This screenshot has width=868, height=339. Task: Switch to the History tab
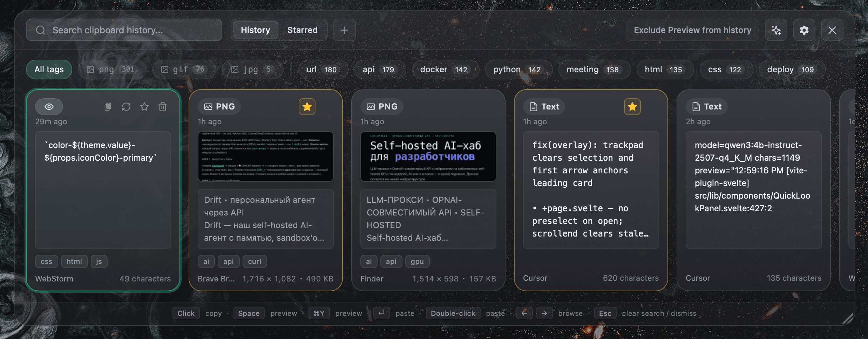tap(255, 30)
